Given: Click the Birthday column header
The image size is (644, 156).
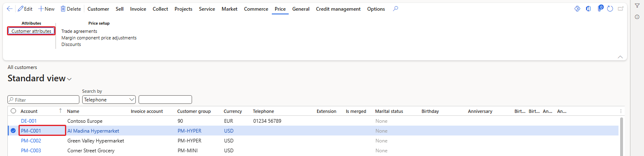Looking at the screenshot, I should (x=430, y=111).
